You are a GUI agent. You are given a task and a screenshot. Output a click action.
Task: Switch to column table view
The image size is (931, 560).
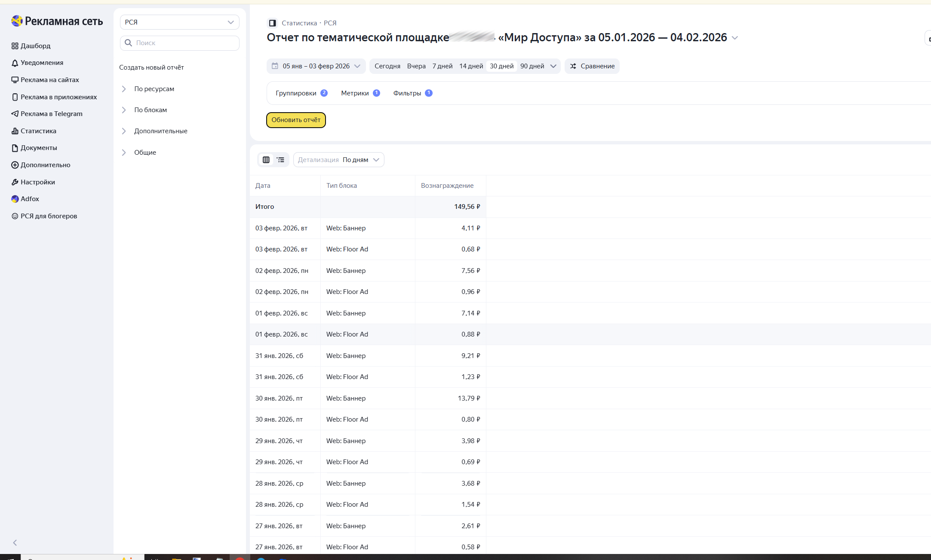point(266,160)
